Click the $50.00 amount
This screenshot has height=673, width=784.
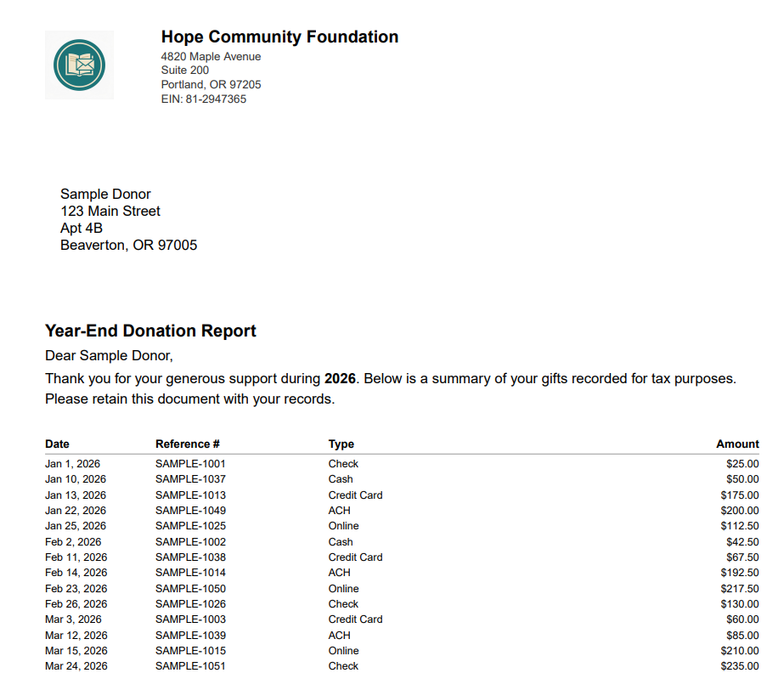tap(742, 479)
